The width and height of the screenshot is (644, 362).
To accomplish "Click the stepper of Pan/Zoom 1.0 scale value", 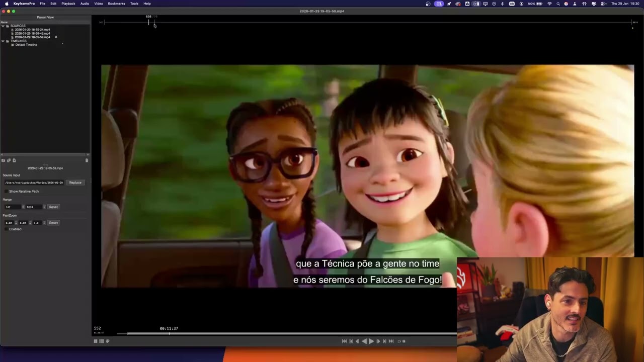I will pos(44,223).
